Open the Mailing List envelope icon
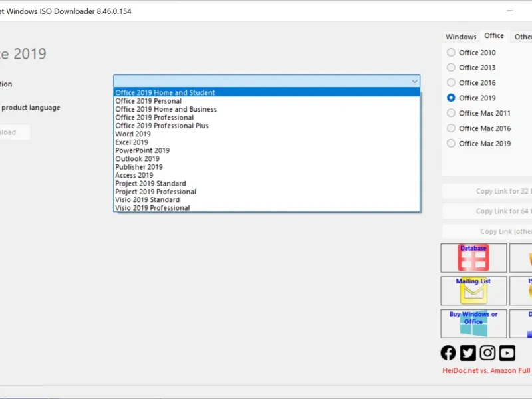This screenshot has height=399, width=532. coord(473,291)
